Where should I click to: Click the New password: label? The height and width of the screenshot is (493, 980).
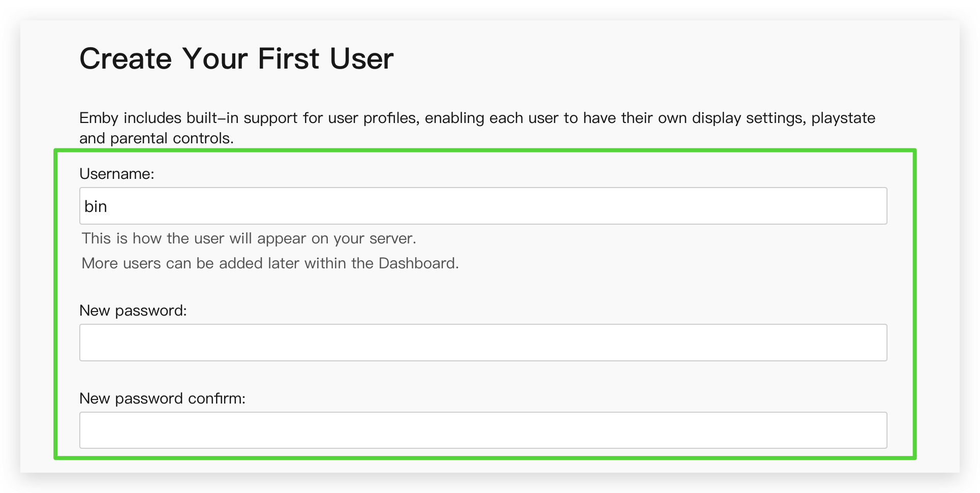133,311
